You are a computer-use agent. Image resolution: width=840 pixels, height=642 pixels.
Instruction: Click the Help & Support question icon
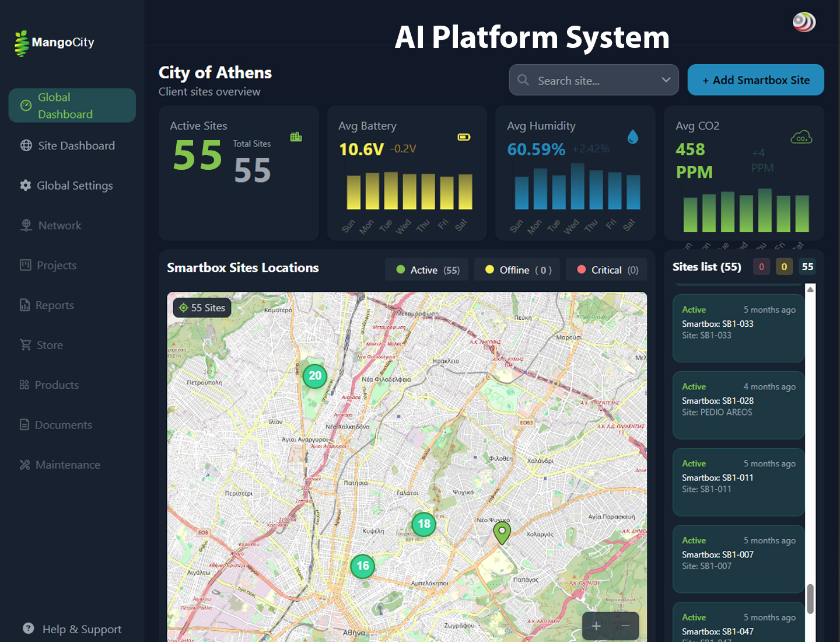(x=28, y=629)
